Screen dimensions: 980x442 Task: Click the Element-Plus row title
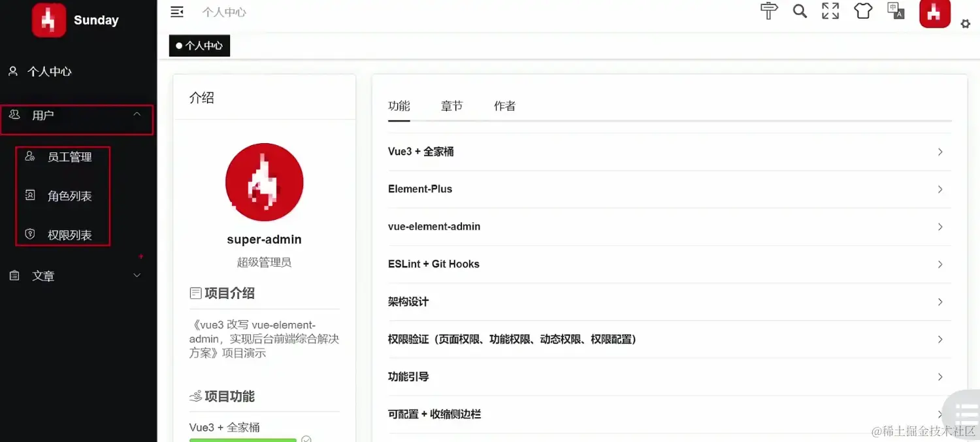click(420, 189)
